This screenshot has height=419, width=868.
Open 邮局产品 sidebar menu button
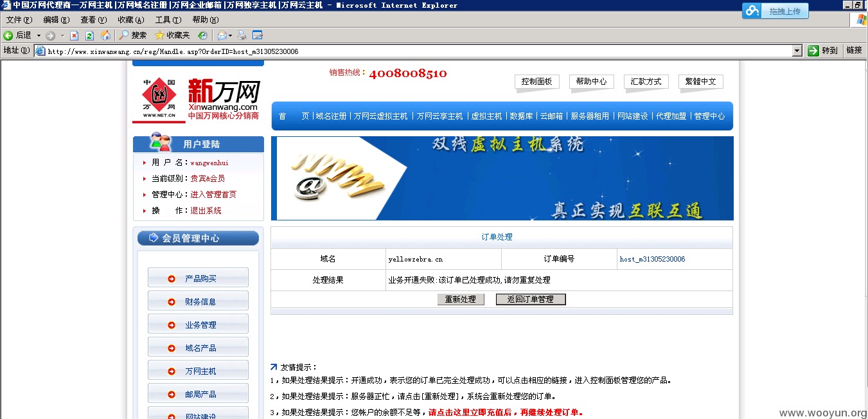(198, 394)
